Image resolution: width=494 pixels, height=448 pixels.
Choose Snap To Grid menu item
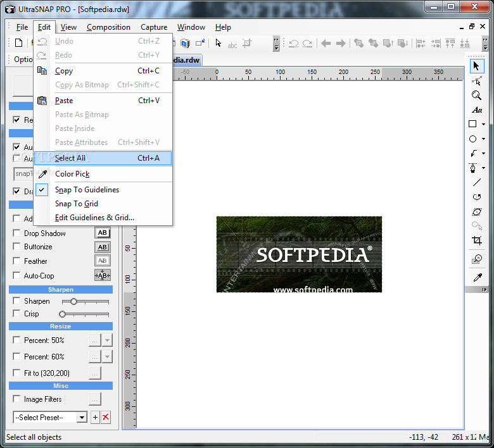[103, 204]
